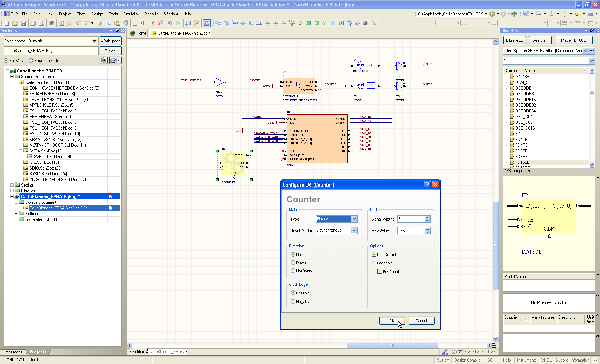Set clock edge to Positive
600x364 pixels.
coord(293,293)
